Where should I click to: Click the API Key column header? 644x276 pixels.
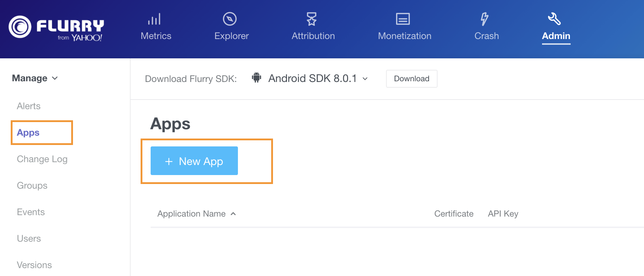click(x=503, y=214)
